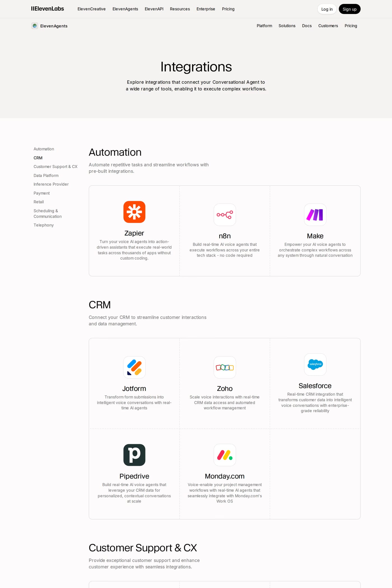Image resolution: width=392 pixels, height=588 pixels.
Task: Click the Log in button
Action: (x=327, y=9)
